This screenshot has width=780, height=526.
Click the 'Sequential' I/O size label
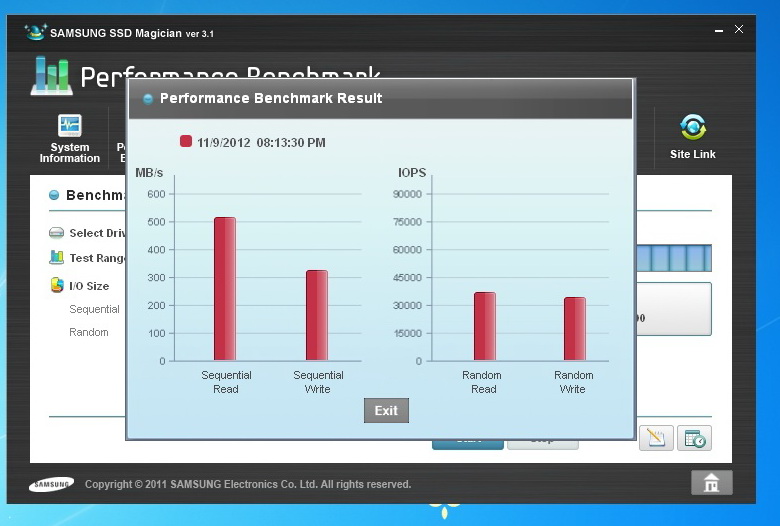(x=95, y=309)
